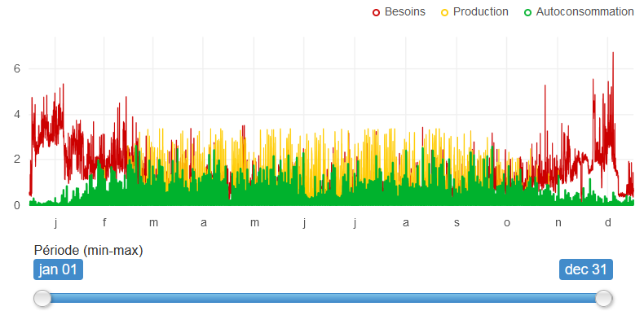Click the green Autoconsommation legend circle
This screenshot has height=311, width=644.
point(527,13)
